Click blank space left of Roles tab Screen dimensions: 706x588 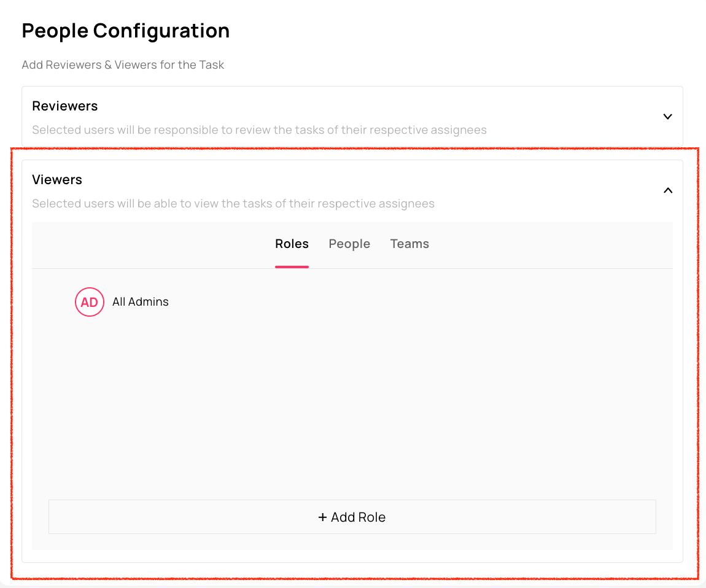point(153,244)
